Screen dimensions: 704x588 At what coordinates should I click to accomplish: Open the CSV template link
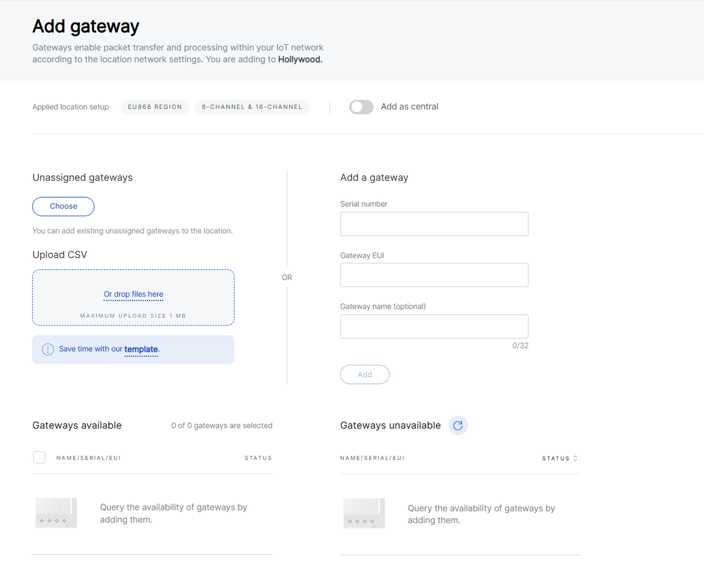pyautogui.click(x=141, y=349)
